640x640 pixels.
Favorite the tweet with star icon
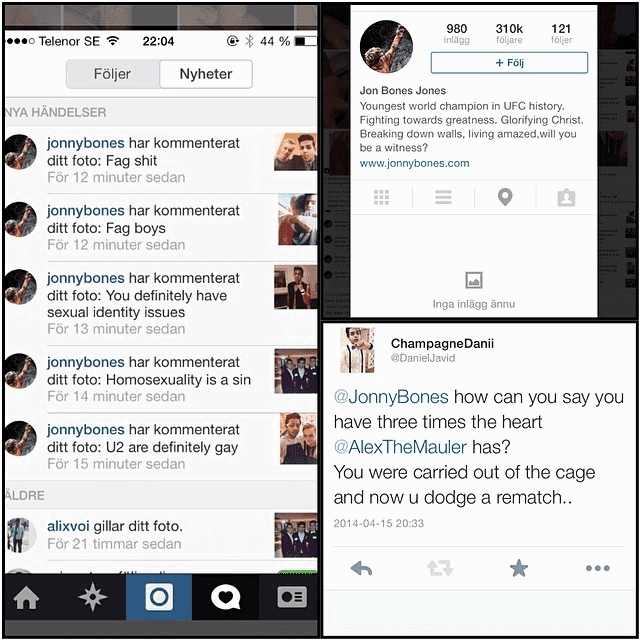tap(519, 568)
